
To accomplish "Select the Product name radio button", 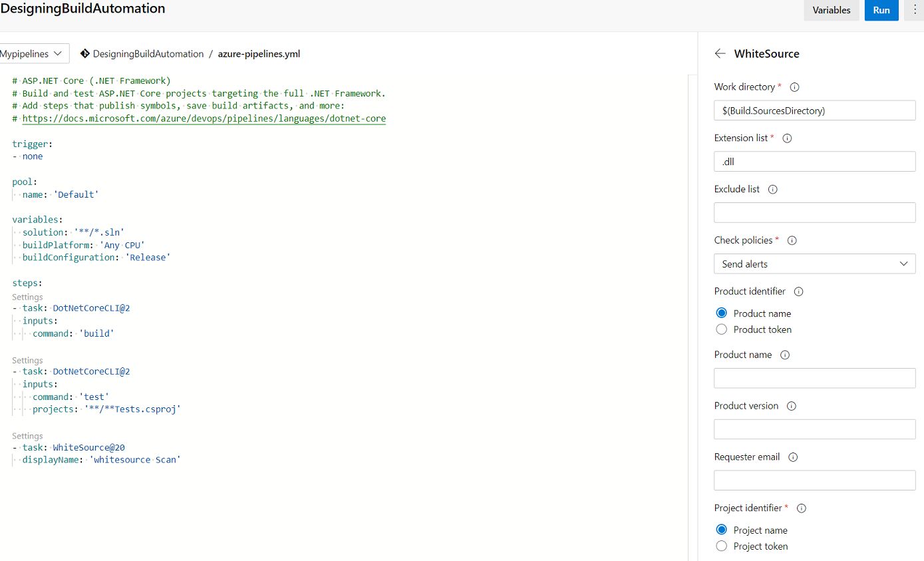I will pyautogui.click(x=721, y=313).
